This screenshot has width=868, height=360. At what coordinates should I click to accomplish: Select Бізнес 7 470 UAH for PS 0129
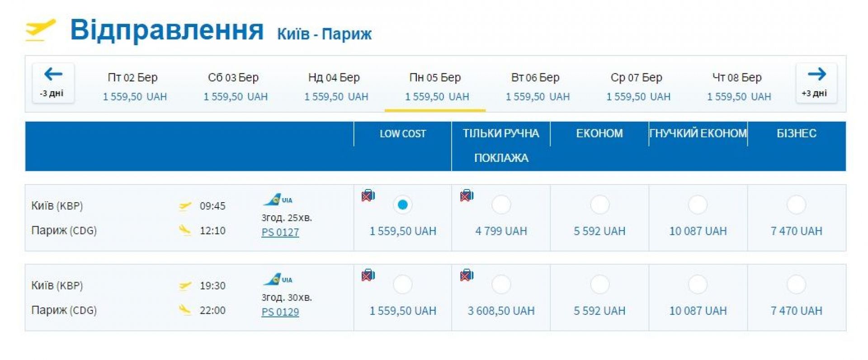[796, 284]
